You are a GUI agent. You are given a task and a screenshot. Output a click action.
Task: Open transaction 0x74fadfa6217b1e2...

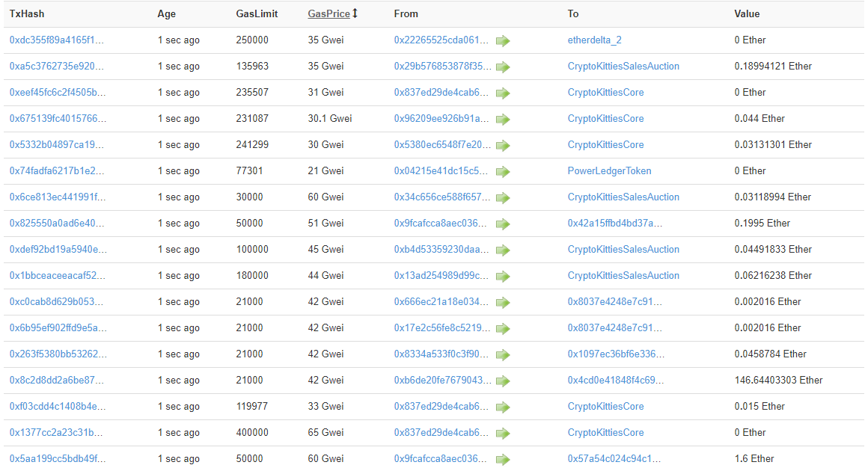coord(56,170)
